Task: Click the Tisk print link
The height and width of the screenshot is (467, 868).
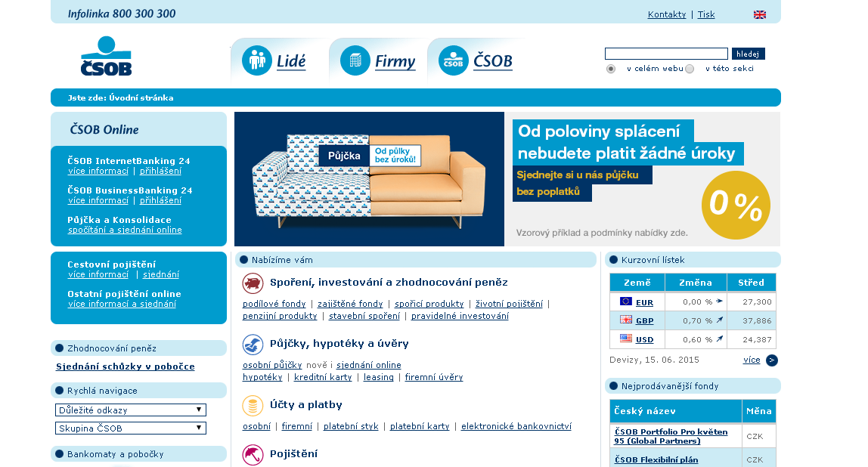Action: [705, 14]
